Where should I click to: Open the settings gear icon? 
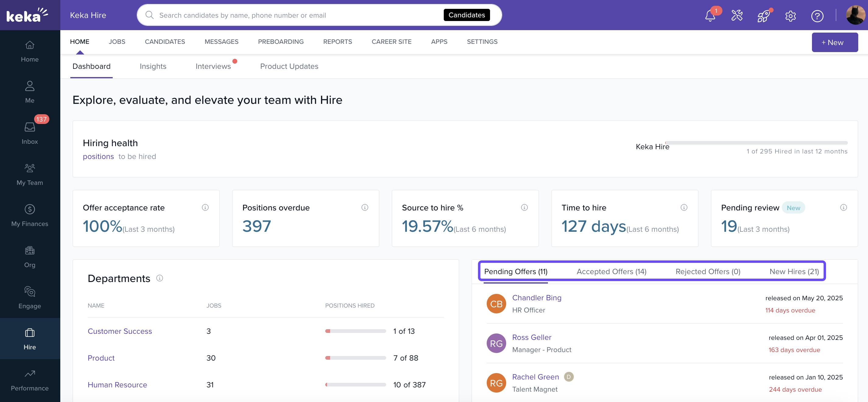[790, 16]
